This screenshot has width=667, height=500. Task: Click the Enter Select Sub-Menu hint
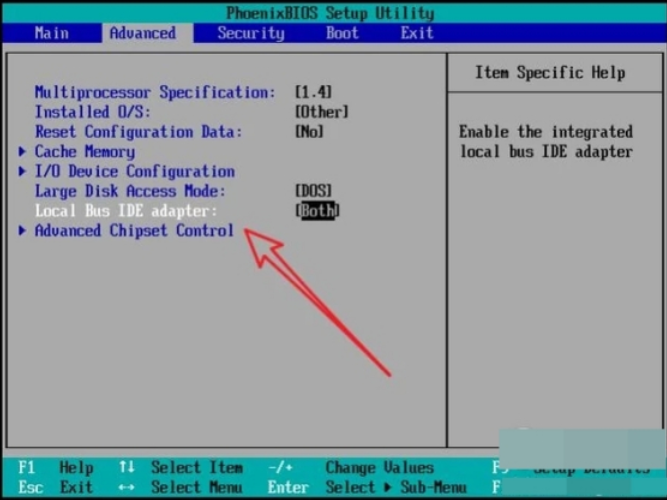pyautogui.click(x=357, y=487)
